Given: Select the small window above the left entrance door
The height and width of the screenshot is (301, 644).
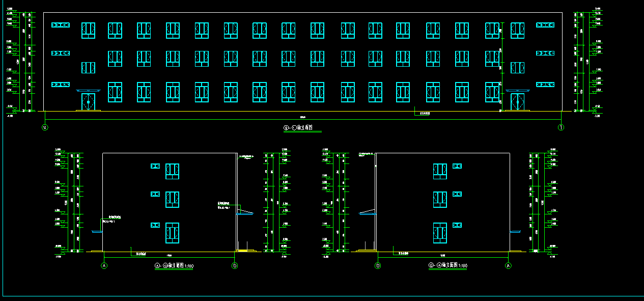Looking at the screenshot, I should 89,68.
